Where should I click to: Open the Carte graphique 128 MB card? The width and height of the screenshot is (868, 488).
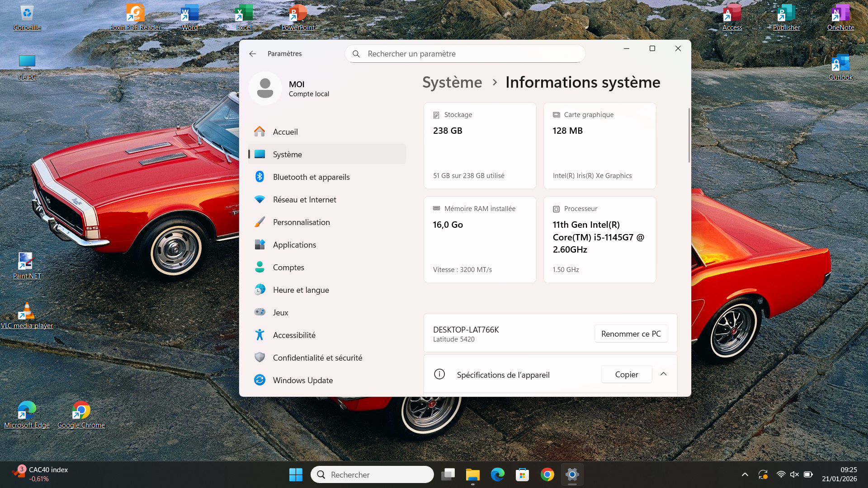click(599, 145)
